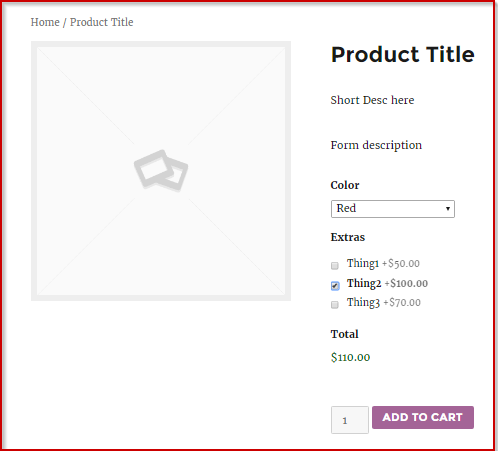Click the Thing3 +$70.00 label
This screenshot has width=498, height=451.
tap(384, 303)
